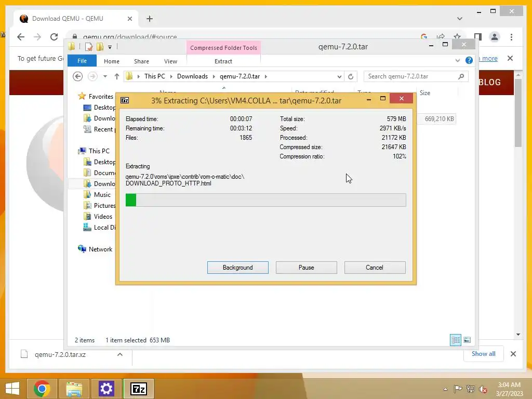This screenshot has width=532, height=399.
Task: Open a new Chrome tab
Action: tap(150, 19)
